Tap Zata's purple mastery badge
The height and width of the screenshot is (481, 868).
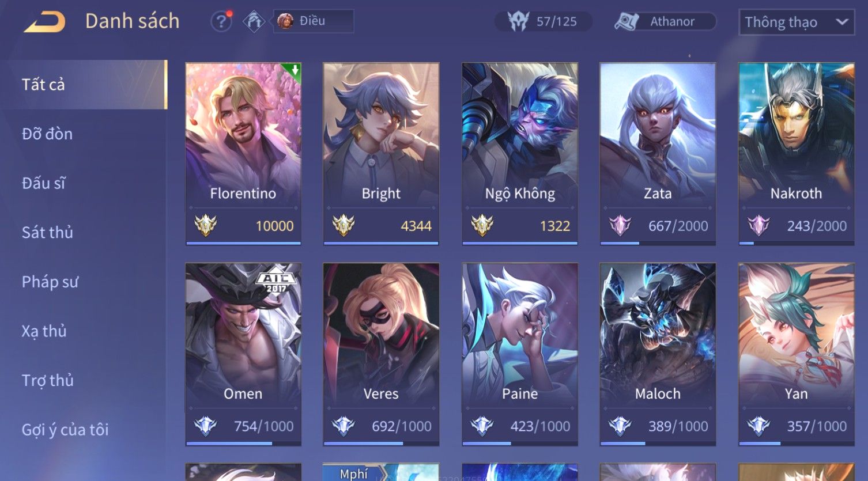tap(620, 225)
